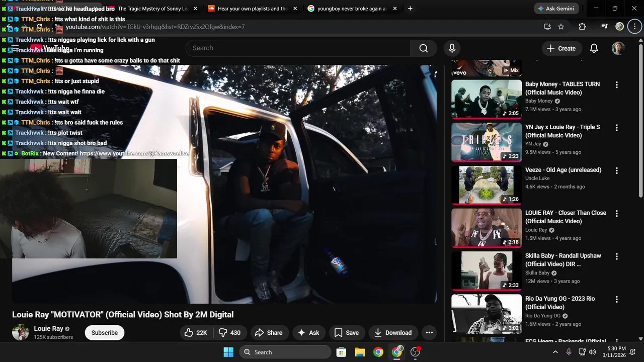Screen dimensions: 644x362
Task: Open options for Skilla Baby Randall Upshaw video
Action: pyautogui.click(x=617, y=256)
